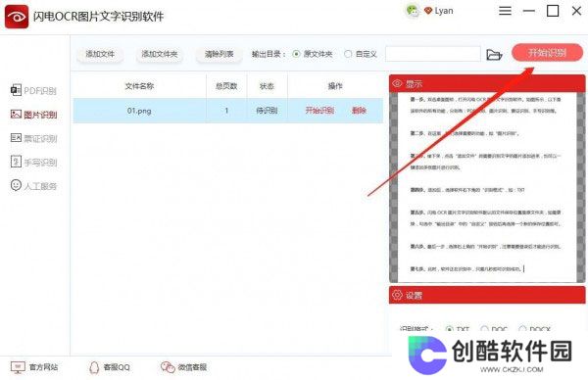Click the 状态 column header
The width and height of the screenshot is (588, 380).
coord(267,86)
